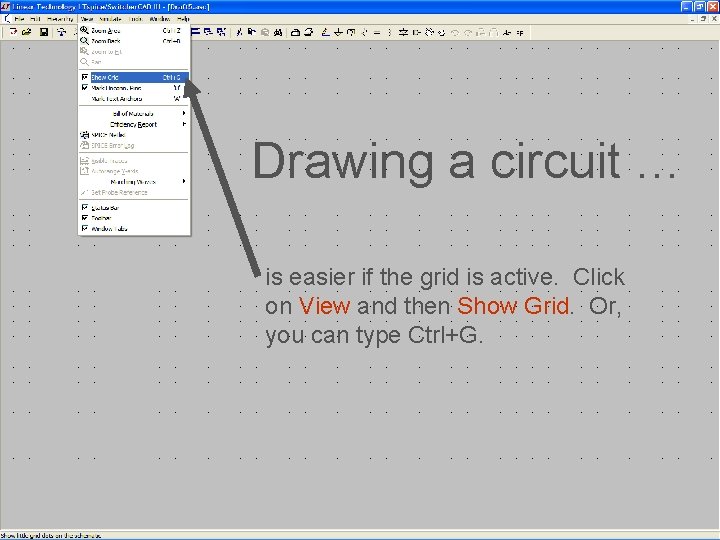Choose Visible Traces menu entry
Screen dimensions: 720x540
tap(134, 161)
